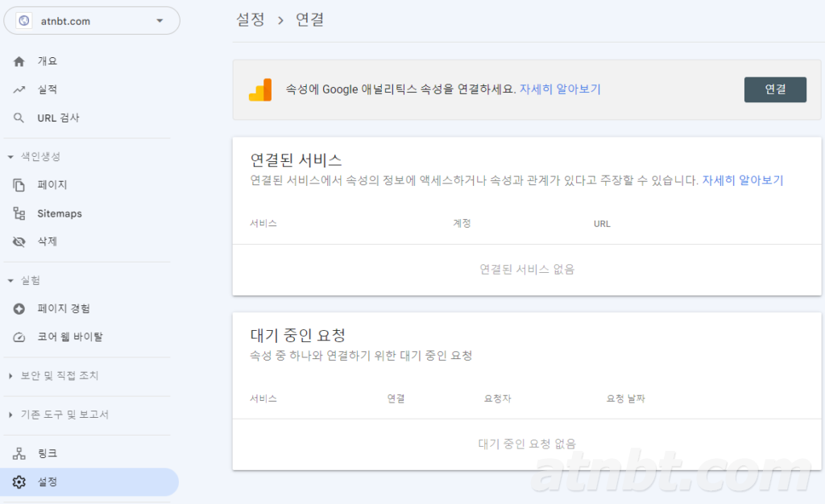The height and width of the screenshot is (504, 825).
Task: Expand the 보안 및 직접 조치 section
Action: click(54, 375)
